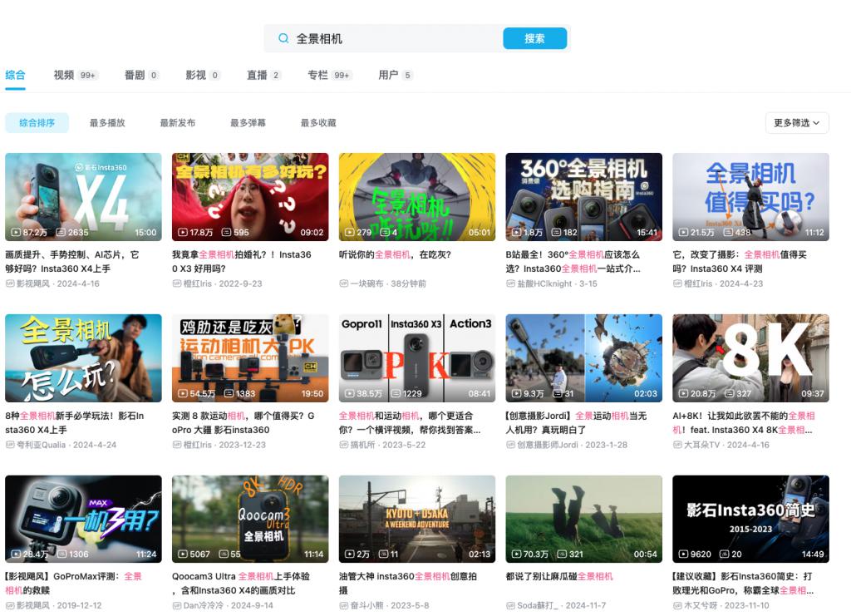Click the play count icon next to 87.2万
This screenshot has height=616, width=851.
tap(16, 232)
